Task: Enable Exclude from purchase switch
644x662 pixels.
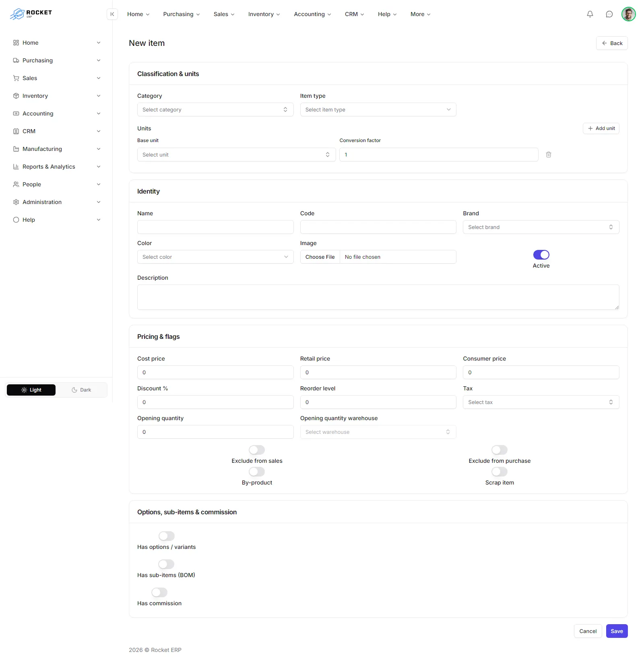Action: pos(500,450)
